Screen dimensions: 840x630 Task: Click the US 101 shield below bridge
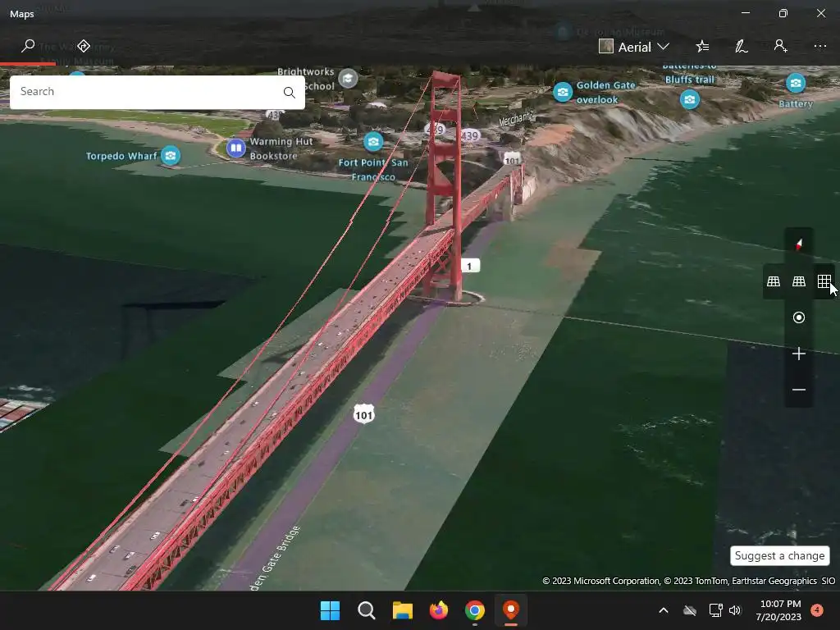click(x=363, y=414)
